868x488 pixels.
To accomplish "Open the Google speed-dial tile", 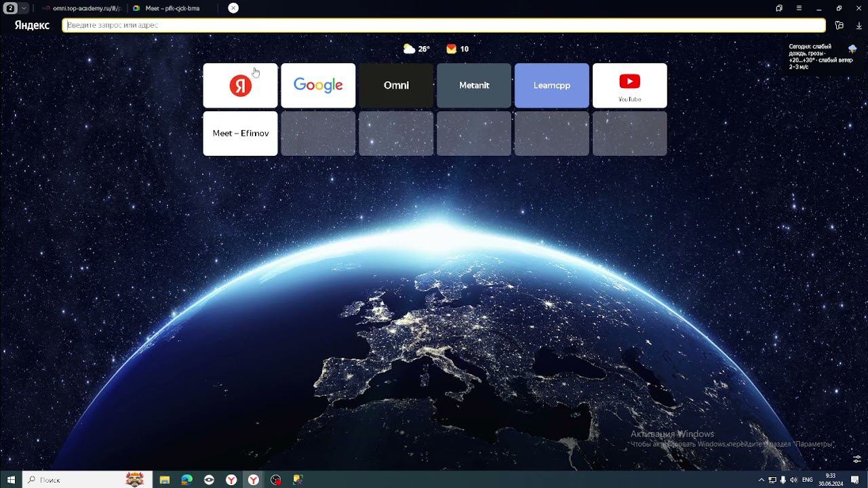I will click(x=318, y=85).
